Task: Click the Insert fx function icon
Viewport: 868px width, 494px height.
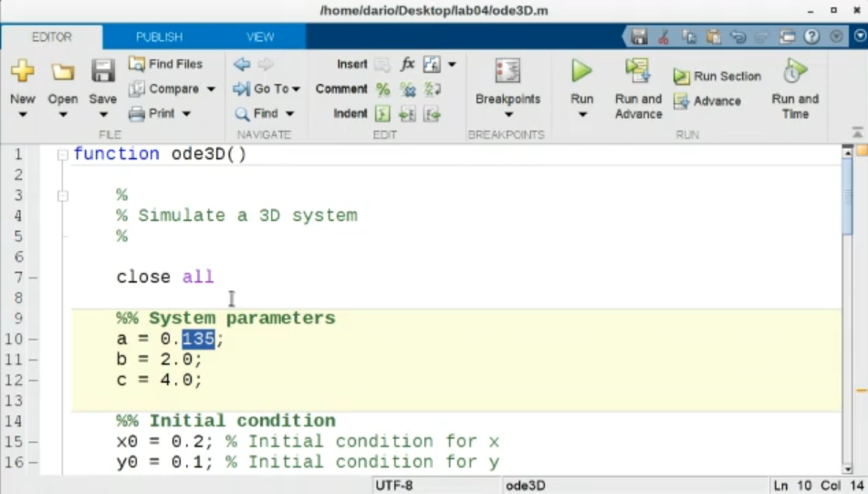Action: (x=407, y=64)
